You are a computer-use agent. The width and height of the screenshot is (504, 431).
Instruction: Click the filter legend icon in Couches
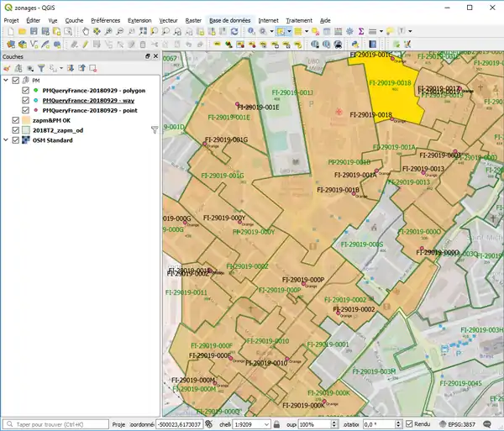coord(40,68)
